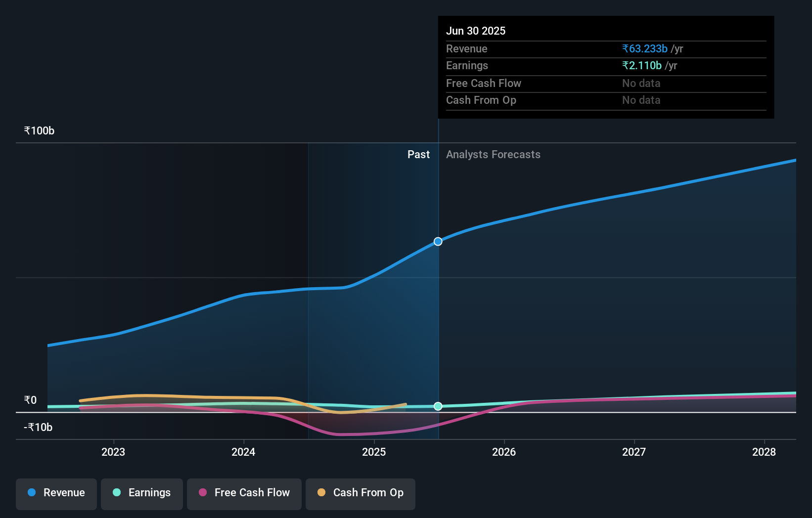
Task: Toggle the Earnings series visibility
Action: tap(141, 493)
